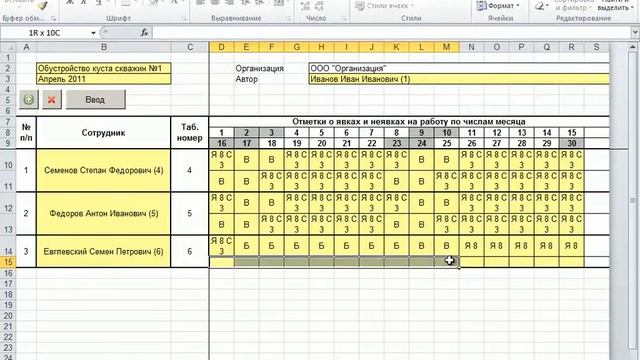This screenshot has width=640, height=360.
Task: Click the Организация label
Action: [259, 69]
